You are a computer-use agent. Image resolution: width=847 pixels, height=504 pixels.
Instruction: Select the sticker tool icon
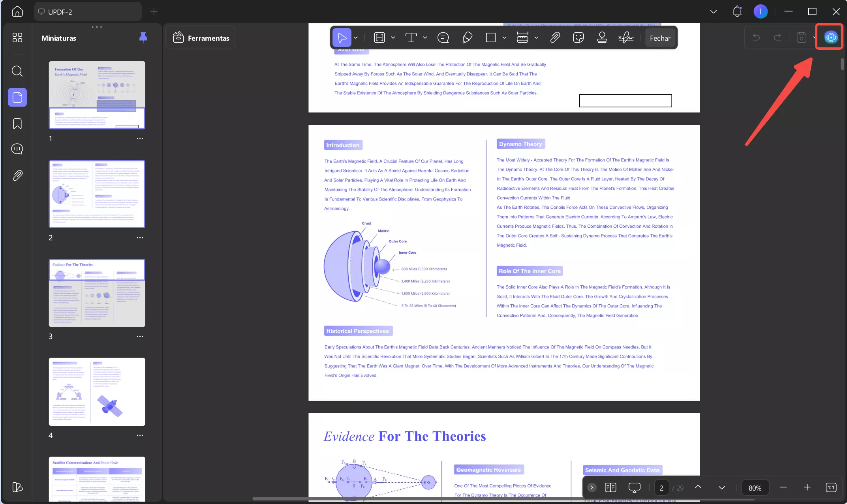click(578, 38)
